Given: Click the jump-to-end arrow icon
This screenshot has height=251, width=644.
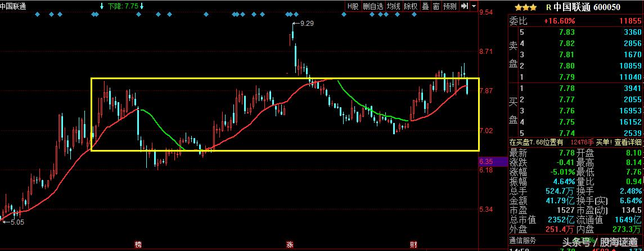Looking at the screenshot, I should (x=465, y=6).
